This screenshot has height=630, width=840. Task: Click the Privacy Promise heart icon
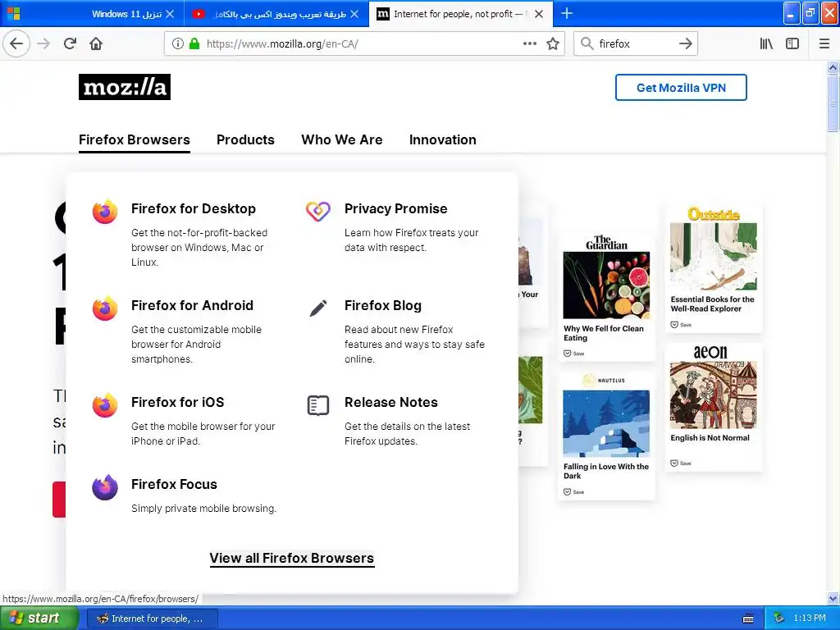click(318, 211)
